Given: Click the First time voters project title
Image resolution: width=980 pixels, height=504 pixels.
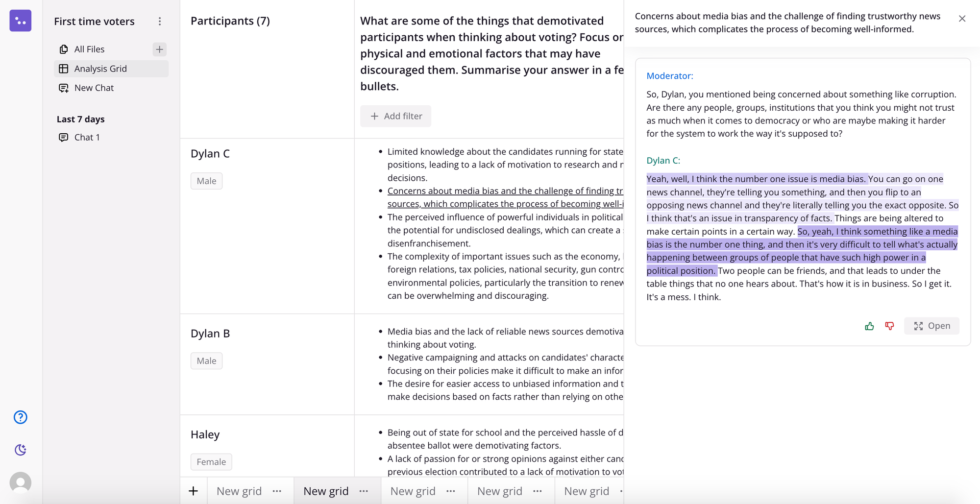Looking at the screenshot, I should pos(94,21).
